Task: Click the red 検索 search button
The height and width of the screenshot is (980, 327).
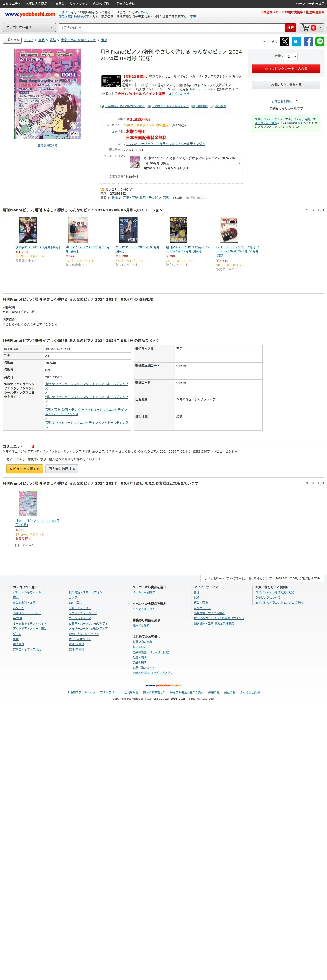Action: click(x=291, y=28)
